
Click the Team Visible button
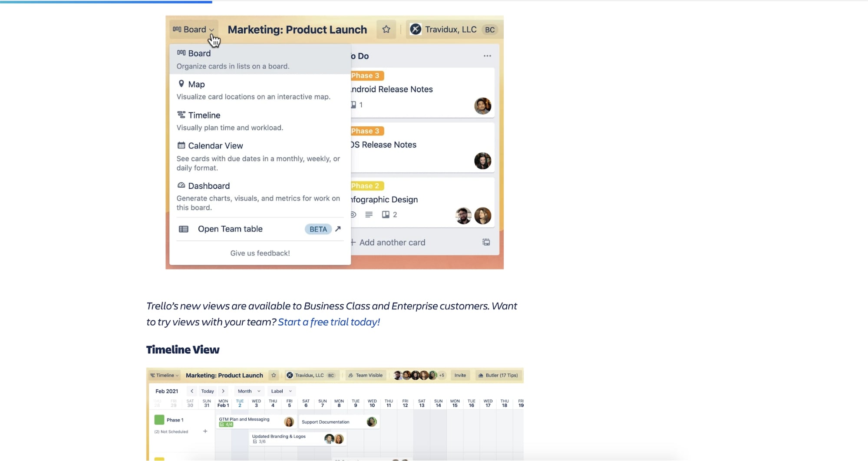[366, 375]
